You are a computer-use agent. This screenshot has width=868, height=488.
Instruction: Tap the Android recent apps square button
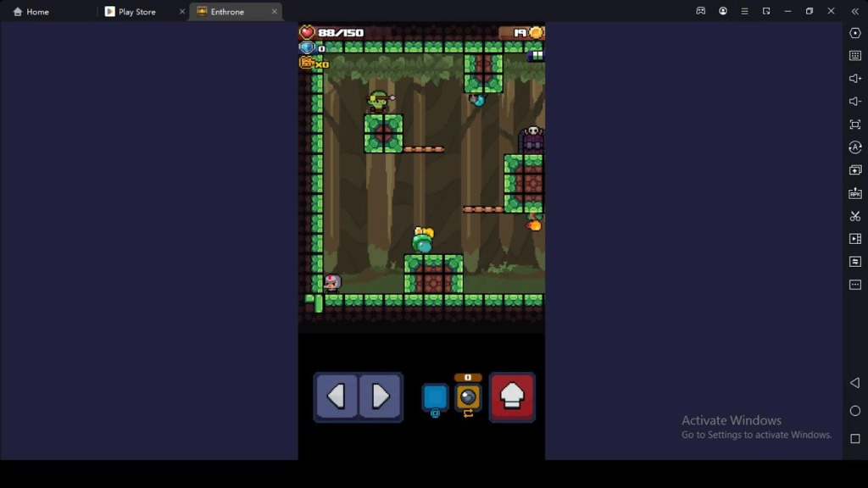(x=855, y=439)
